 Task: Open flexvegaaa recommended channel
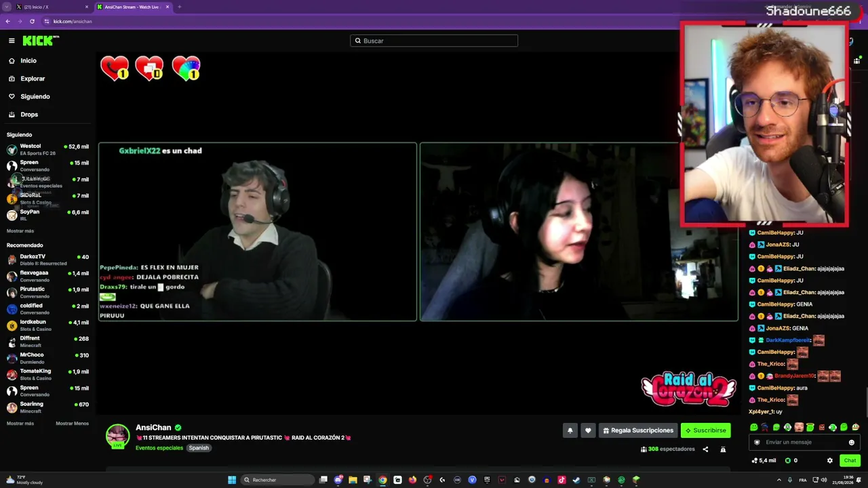(x=47, y=276)
